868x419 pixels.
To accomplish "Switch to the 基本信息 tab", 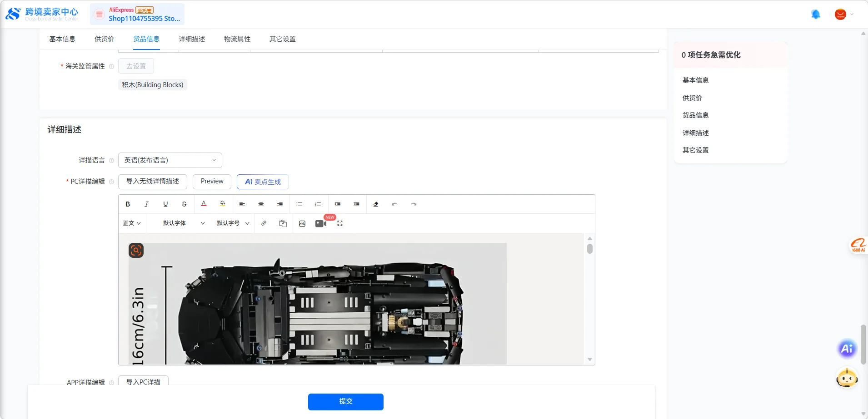I will coord(62,39).
